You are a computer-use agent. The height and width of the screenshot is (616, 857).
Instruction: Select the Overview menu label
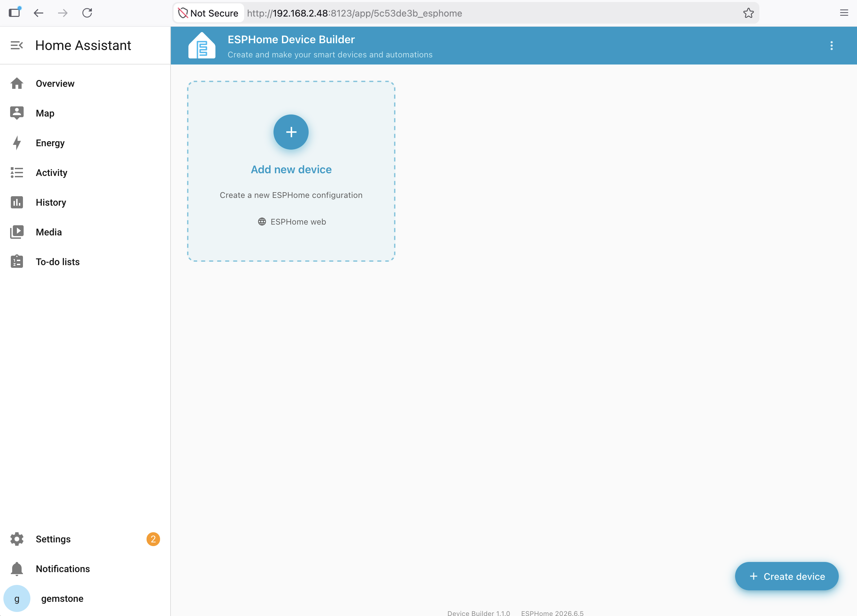pyautogui.click(x=55, y=83)
